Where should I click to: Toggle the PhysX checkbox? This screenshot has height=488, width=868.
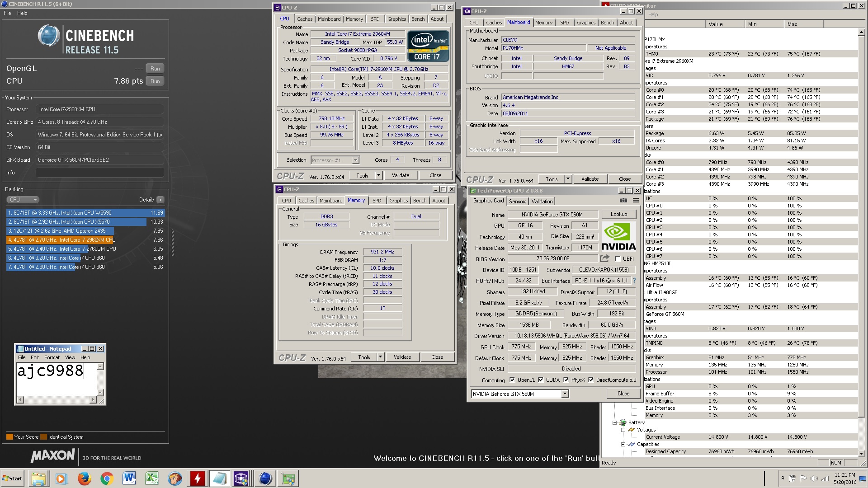pyautogui.click(x=566, y=380)
